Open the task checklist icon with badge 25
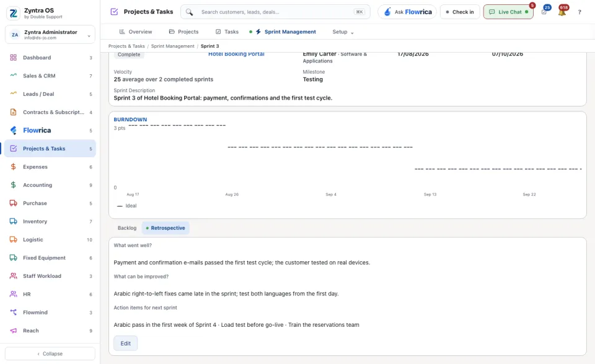Screen dimensions: 595x364 pos(544,12)
